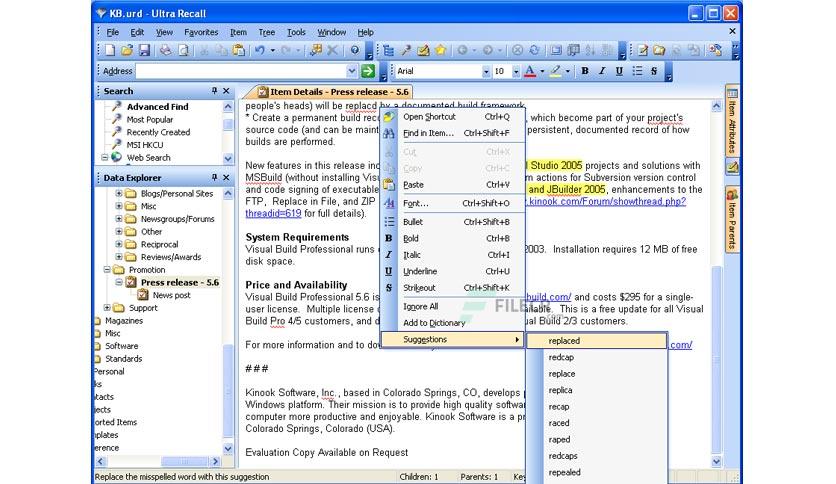Choose Font... in the context menu
Image resolution: width=836 pixels, height=484 pixels.
click(x=454, y=203)
